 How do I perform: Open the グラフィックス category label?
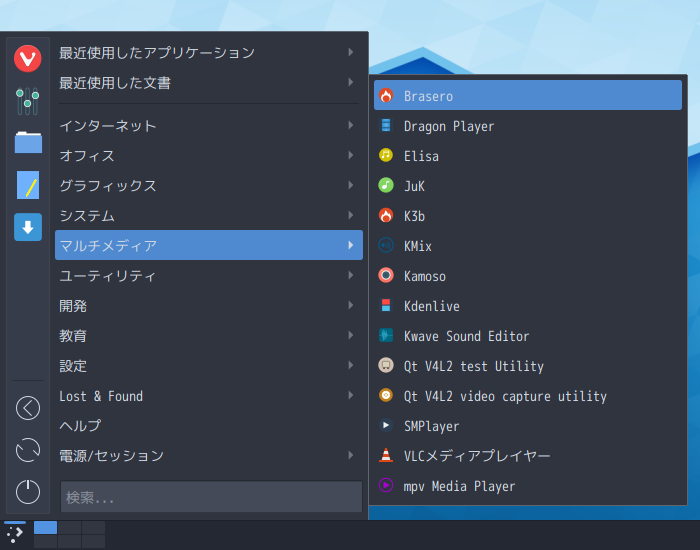108,185
